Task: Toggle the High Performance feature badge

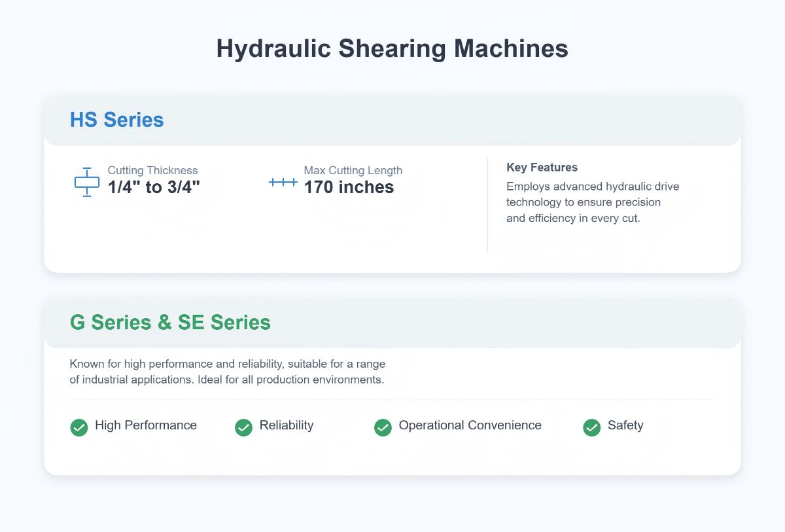Action: pyautogui.click(x=133, y=426)
